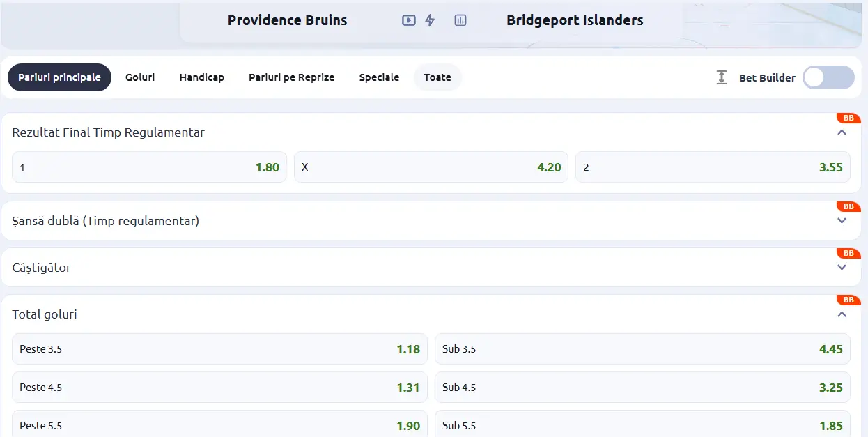Expand the Șansă dublă section
The image size is (868, 437).
click(x=840, y=221)
